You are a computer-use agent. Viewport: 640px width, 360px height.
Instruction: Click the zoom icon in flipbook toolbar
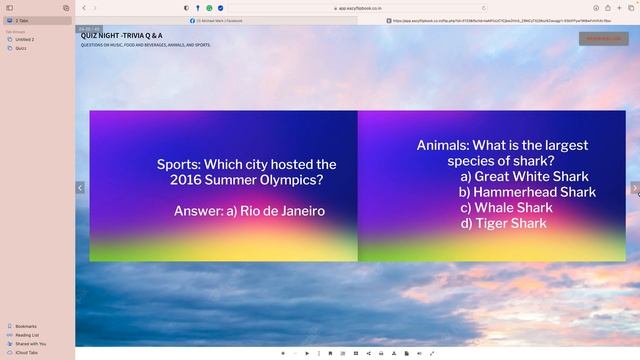[x=283, y=353]
